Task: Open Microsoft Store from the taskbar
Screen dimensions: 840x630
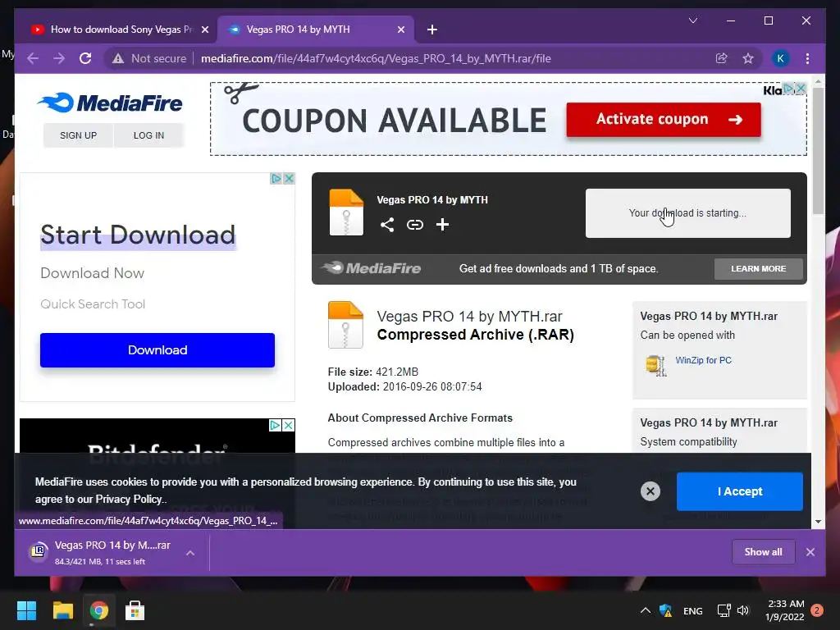Action: 135,610
